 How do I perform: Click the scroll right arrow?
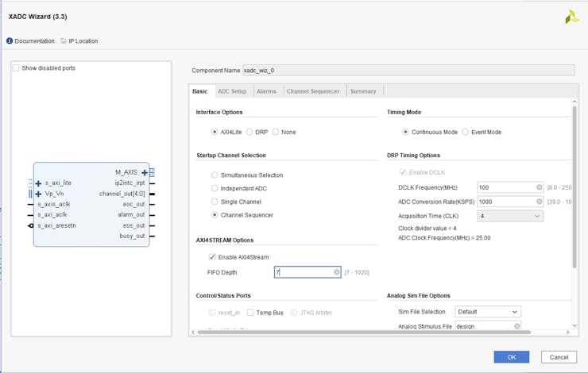[568, 333]
